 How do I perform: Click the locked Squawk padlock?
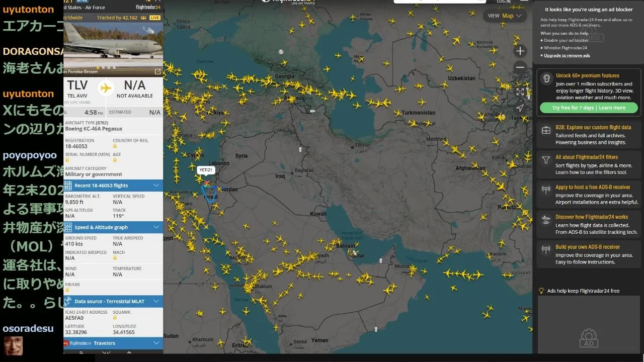[x=115, y=318]
